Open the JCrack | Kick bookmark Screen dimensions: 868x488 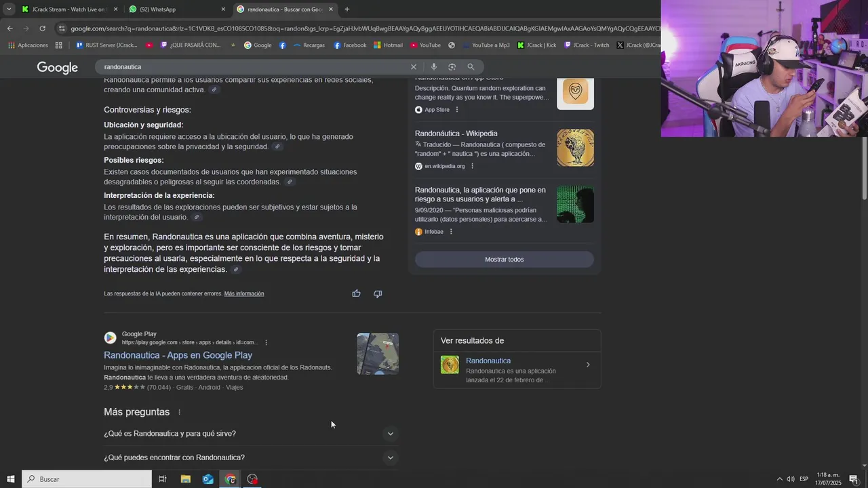point(536,45)
